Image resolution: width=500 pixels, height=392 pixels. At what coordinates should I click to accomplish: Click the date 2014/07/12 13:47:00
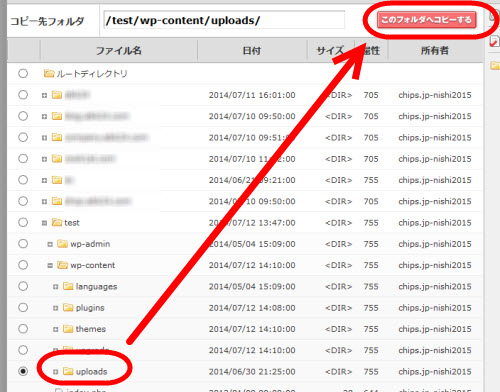(x=252, y=223)
